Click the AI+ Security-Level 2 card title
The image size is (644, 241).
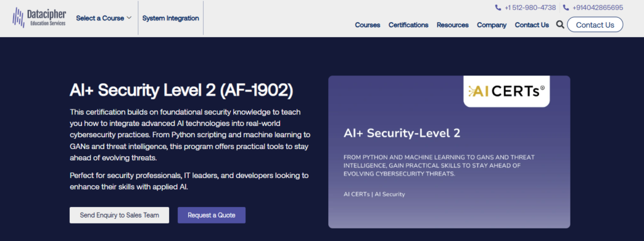pos(402,133)
